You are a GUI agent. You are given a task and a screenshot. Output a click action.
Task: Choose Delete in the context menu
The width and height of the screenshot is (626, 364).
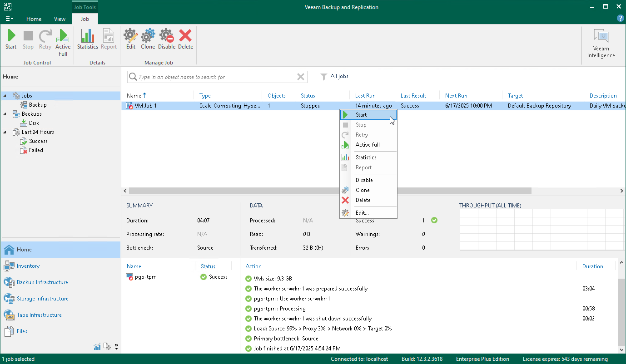click(x=368, y=200)
